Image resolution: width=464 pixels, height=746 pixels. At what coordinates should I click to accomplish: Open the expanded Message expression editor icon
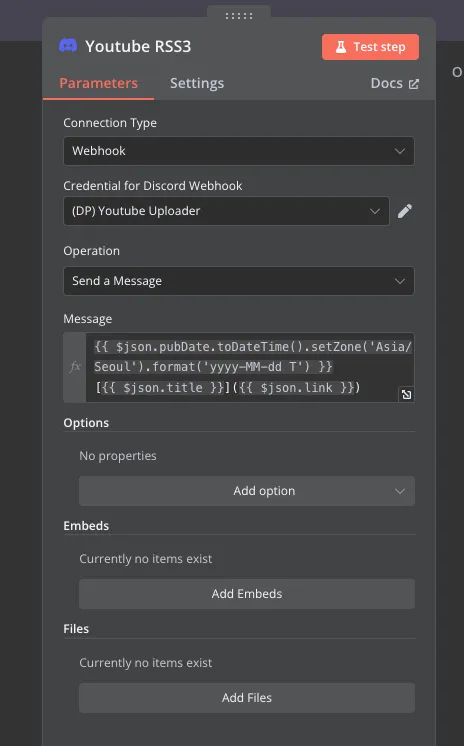coord(406,394)
